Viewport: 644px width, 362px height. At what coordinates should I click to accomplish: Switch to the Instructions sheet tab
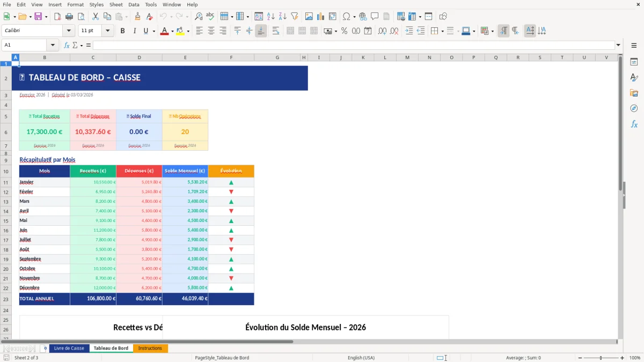point(150,348)
